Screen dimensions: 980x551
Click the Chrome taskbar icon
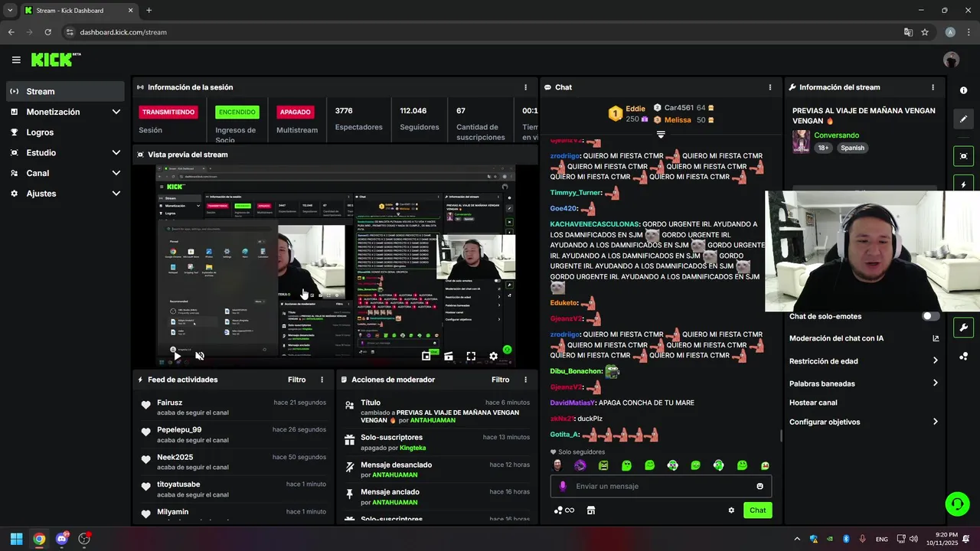(x=39, y=539)
